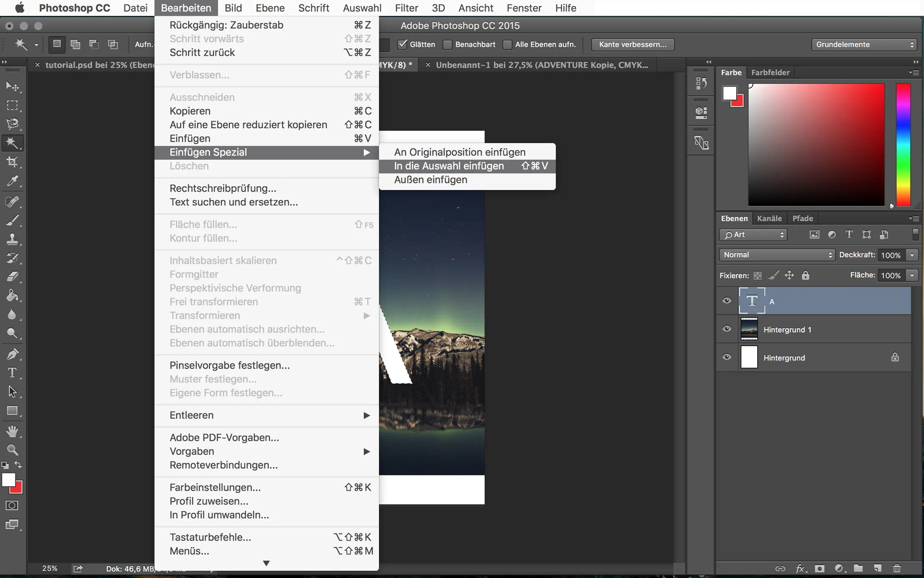Click Farbeinstellungen in Bearbeiten menu

pyautogui.click(x=215, y=487)
